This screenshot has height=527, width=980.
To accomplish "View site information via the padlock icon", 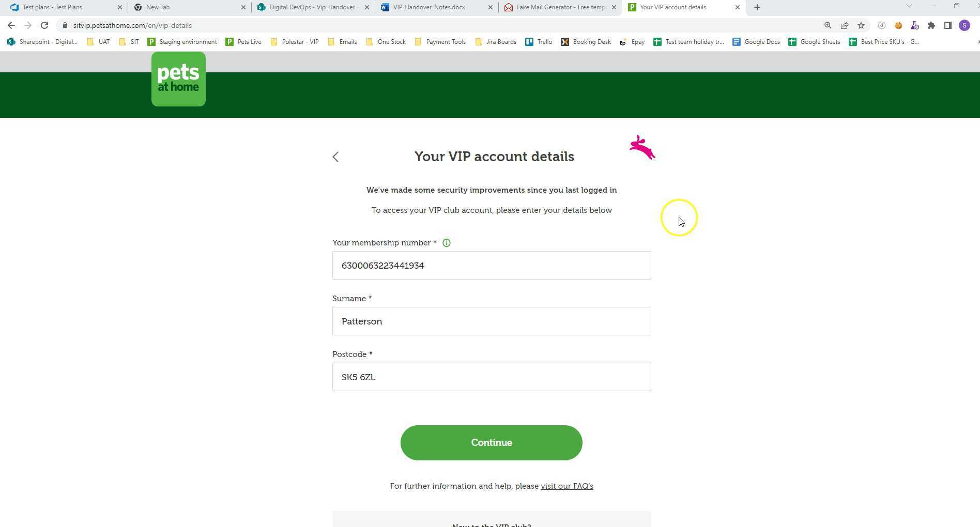I will pos(66,25).
